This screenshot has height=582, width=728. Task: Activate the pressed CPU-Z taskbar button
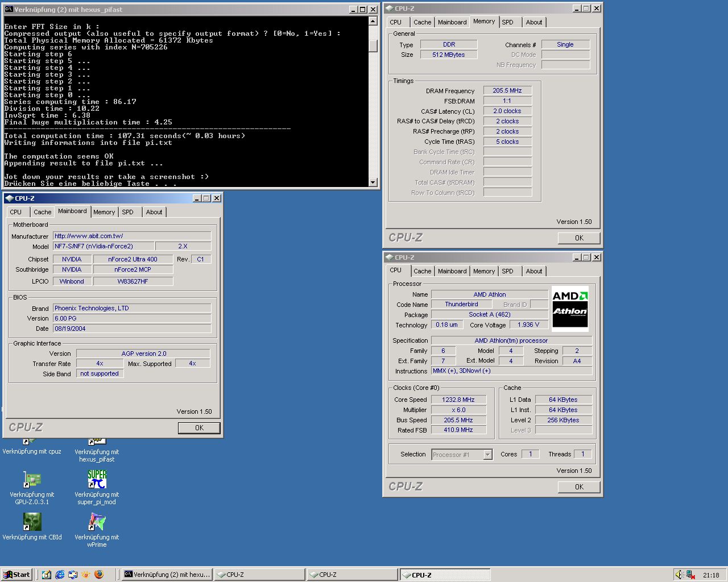point(444,575)
